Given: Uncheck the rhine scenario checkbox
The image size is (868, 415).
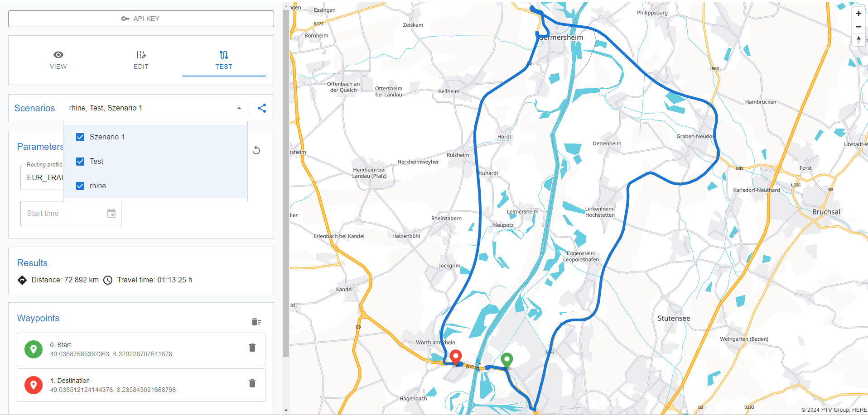Looking at the screenshot, I should tap(80, 186).
